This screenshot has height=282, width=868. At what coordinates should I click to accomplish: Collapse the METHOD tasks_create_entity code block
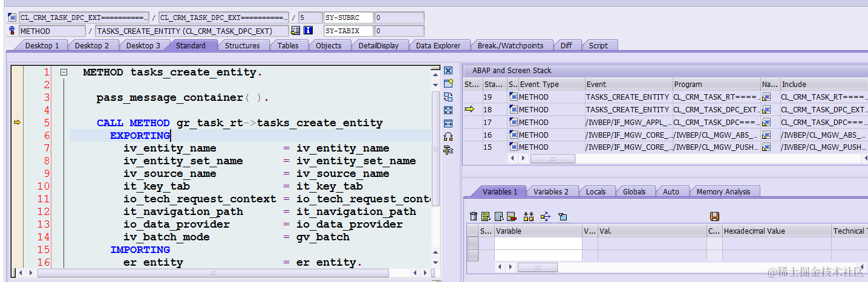pyautogui.click(x=64, y=72)
